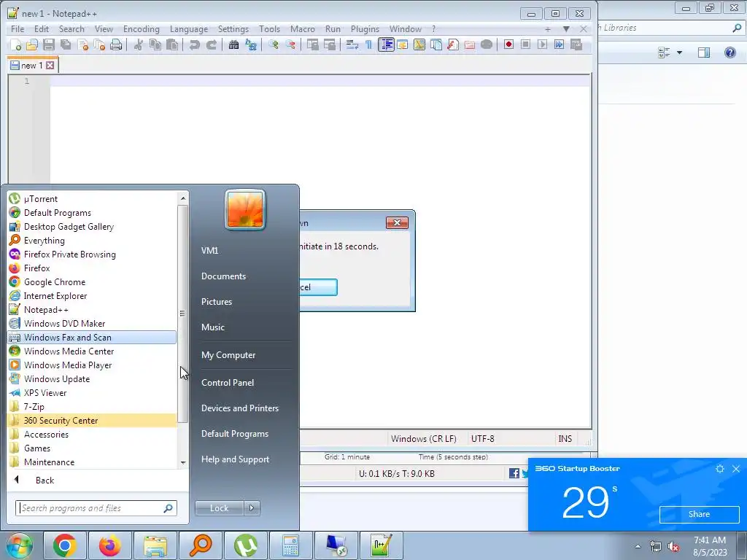The image size is (747, 560).
Task: Open Control Panel from Start menu
Action: [228, 382]
